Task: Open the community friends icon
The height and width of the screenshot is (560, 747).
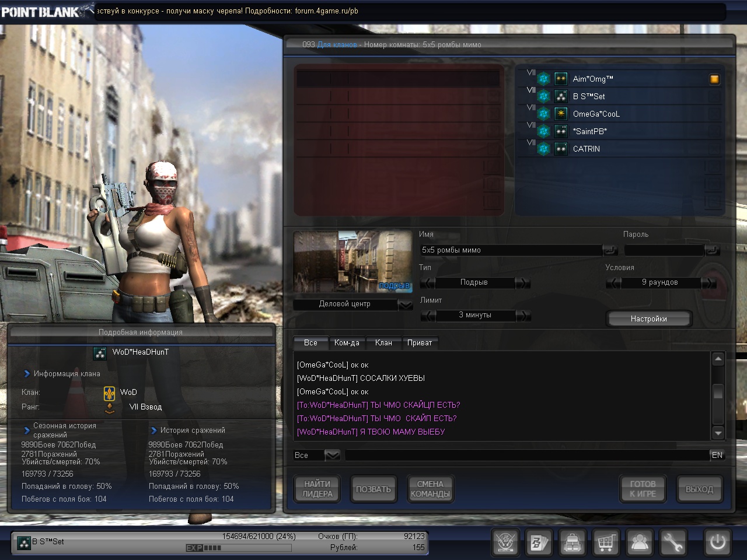Action: [x=640, y=542]
